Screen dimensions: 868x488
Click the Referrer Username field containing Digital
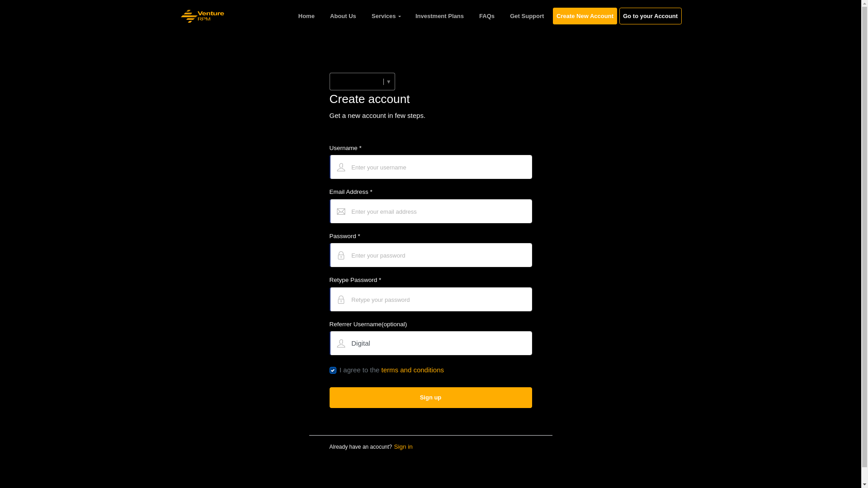click(431, 343)
